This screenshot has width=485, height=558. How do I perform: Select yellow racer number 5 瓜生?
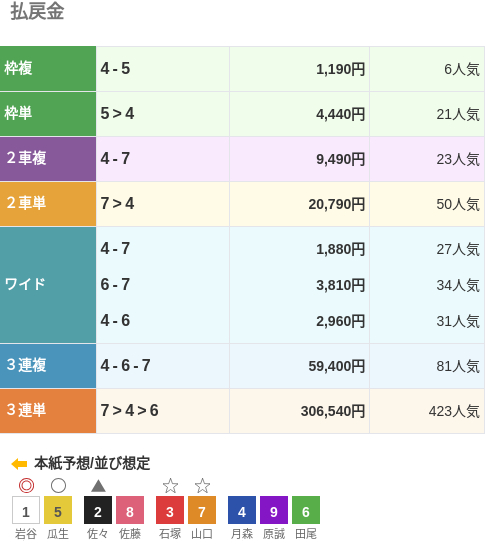click(x=58, y=510)
